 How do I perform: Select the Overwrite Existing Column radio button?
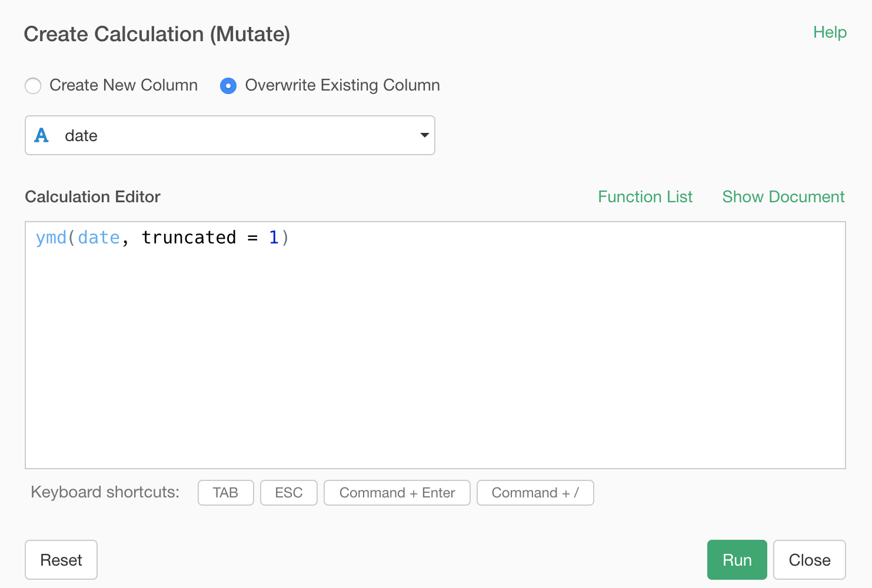tap(228, 86)
